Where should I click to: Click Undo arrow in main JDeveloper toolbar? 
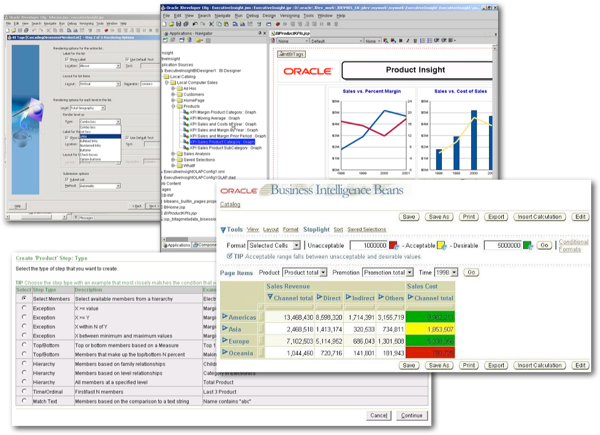pos(195,24)
